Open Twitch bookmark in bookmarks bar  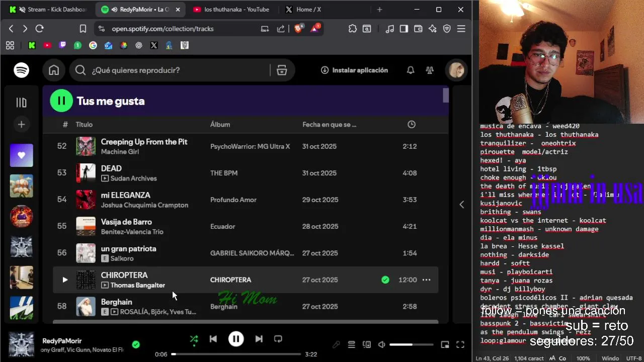pos(62,45)
